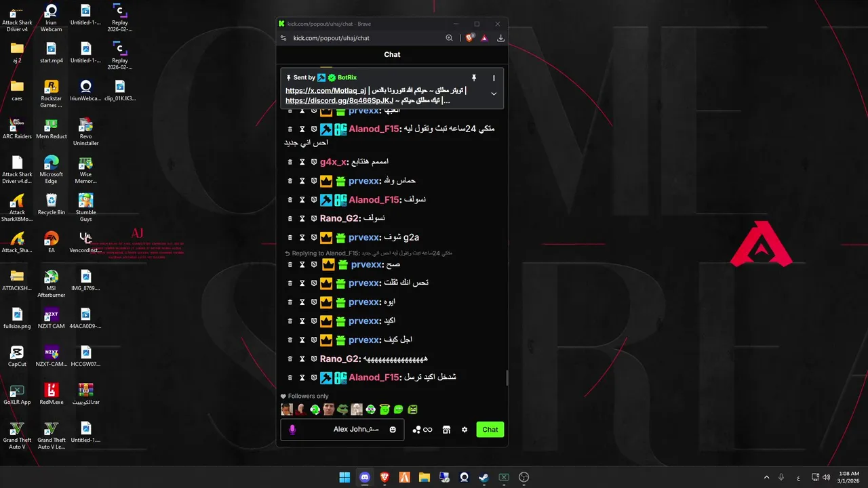Insert the first face emote from the emote row
868x488 pixels.
point(287,409)
